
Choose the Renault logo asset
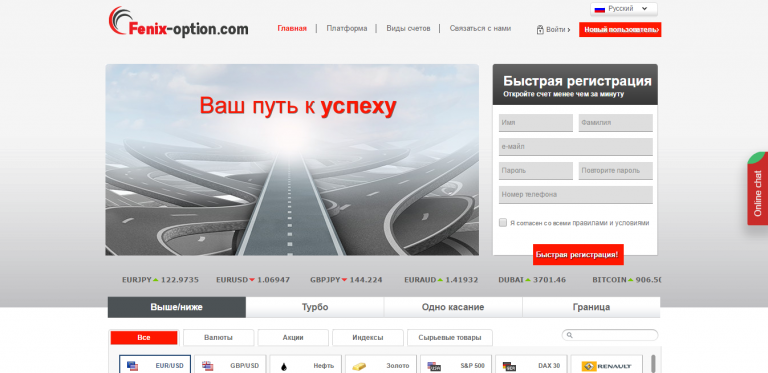(606, 366)
